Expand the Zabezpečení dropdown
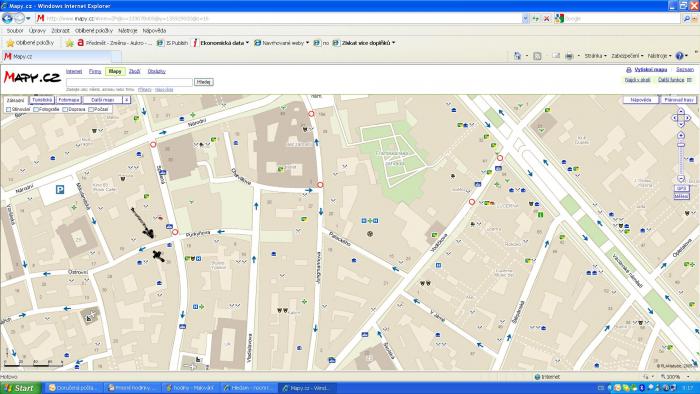This screenshot has height=394, width=700. coord(627,56)
